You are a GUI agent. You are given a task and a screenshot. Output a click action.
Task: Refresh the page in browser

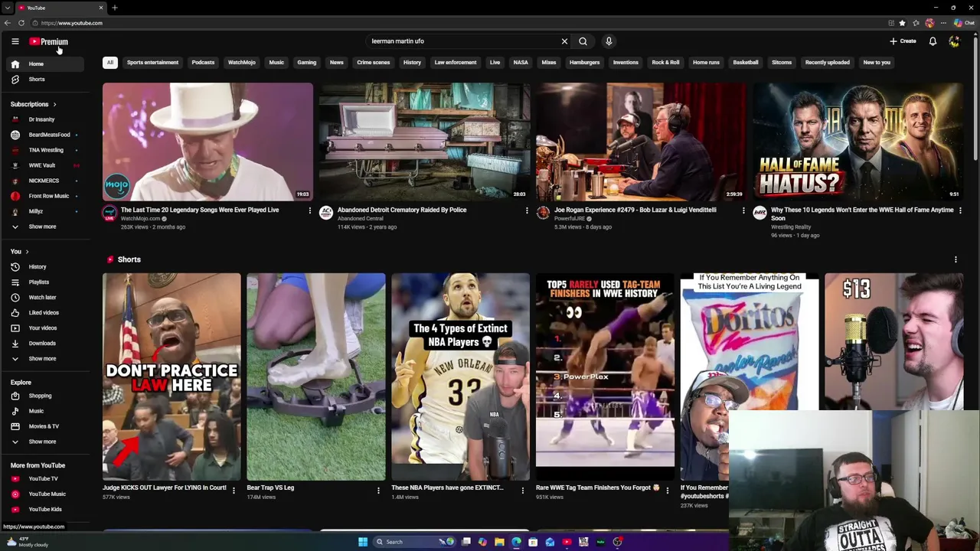21,23
